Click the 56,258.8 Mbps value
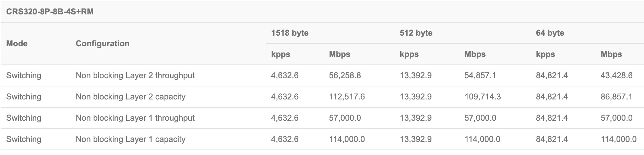The image size is (644, 155). 345,75
